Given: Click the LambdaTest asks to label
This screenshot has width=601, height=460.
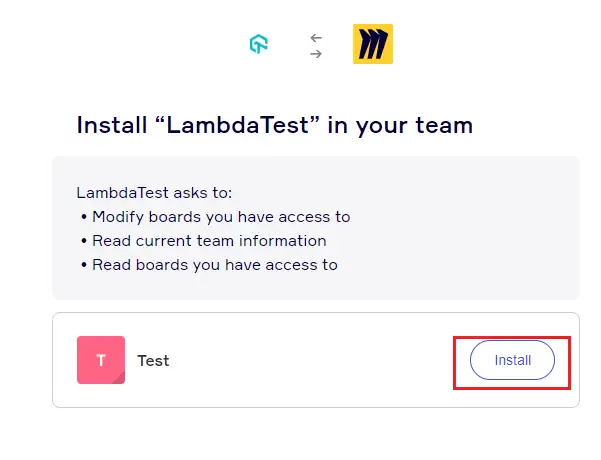Looking at the screenshot, I should [x=154, y=192].
